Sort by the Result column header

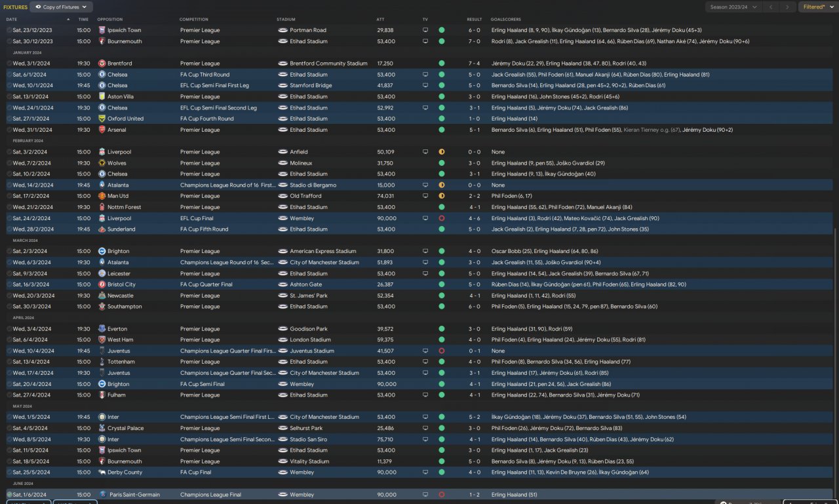pos(474,20)
